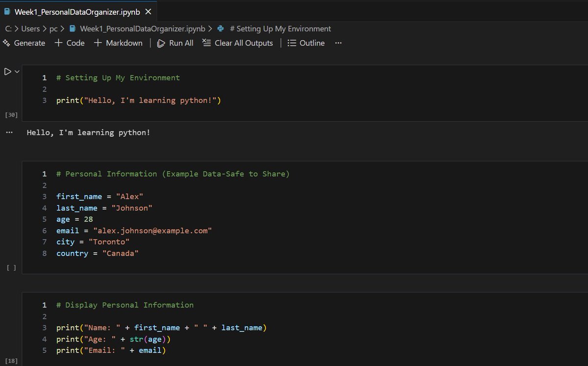Viewport: 588px width, 366px height.
Task: Click the print "Hello, I'm learning python!" line
Action: tap(139, 100)
